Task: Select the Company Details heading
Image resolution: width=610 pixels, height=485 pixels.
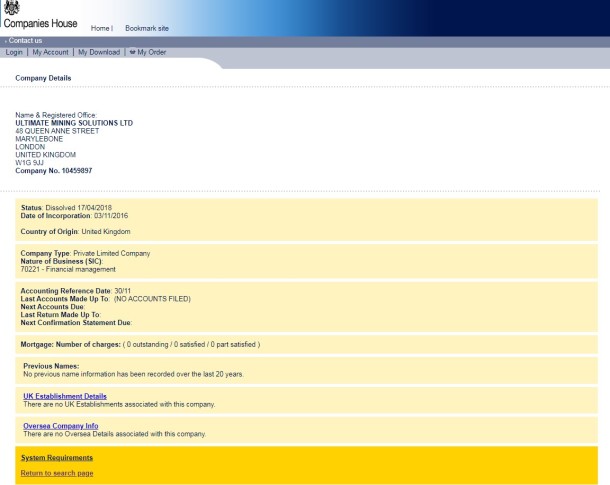Action: [43, 78]
